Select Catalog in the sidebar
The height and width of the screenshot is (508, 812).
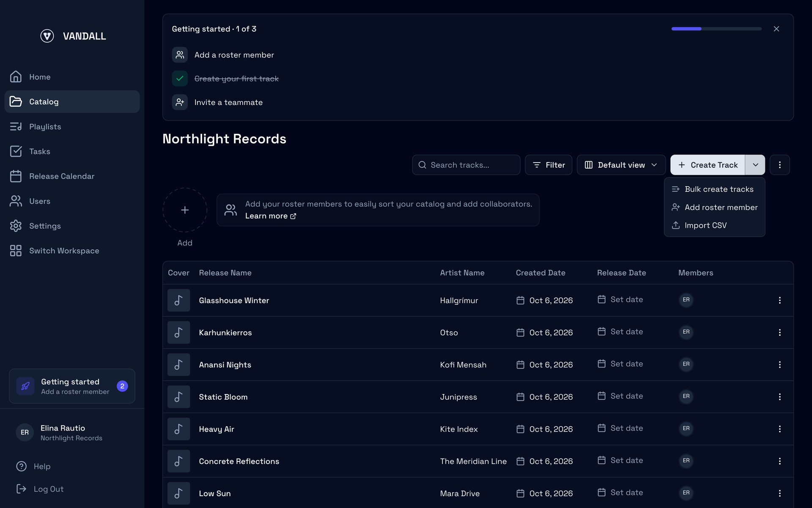point(72,102)
